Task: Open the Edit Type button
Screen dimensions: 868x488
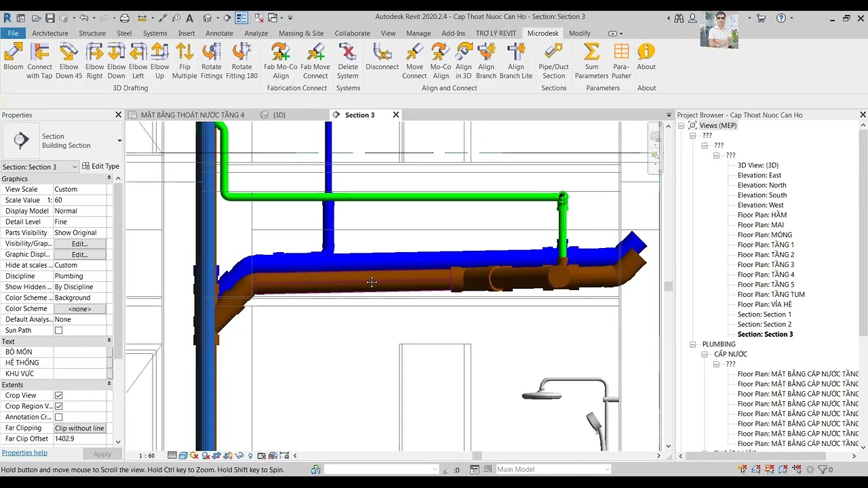Action: (100, 166)
